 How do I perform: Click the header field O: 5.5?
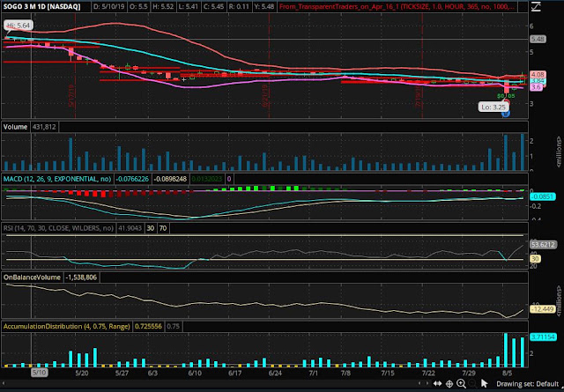[x=138, y=6]
